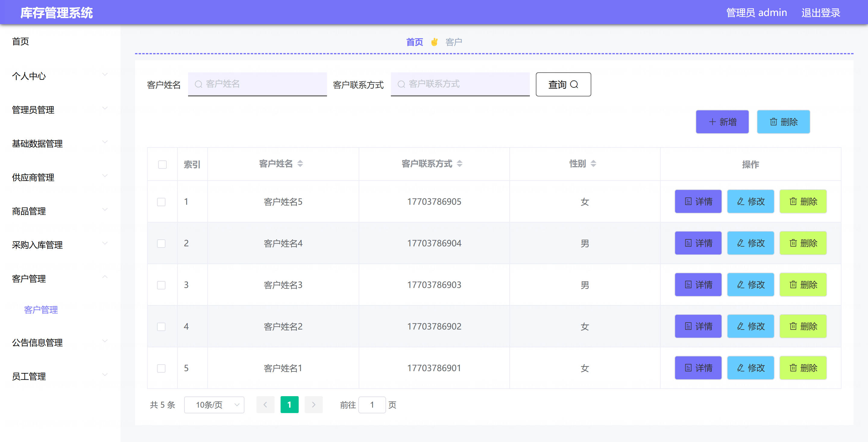Check the checkbox for 客户姓名3 row
868x442 pixels.
(161, 285)
